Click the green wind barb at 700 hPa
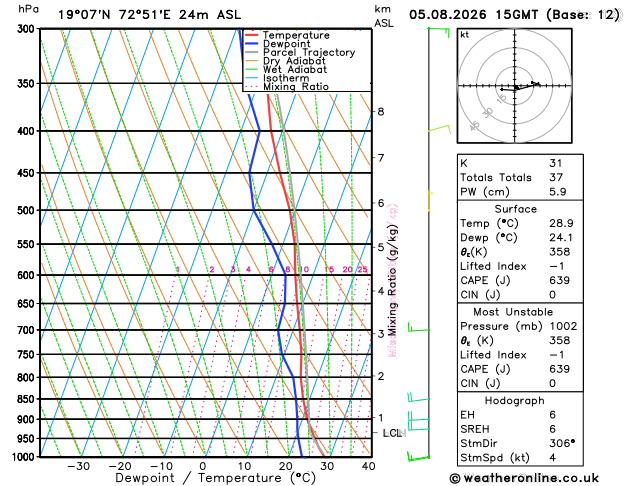 tap(418, 327)
